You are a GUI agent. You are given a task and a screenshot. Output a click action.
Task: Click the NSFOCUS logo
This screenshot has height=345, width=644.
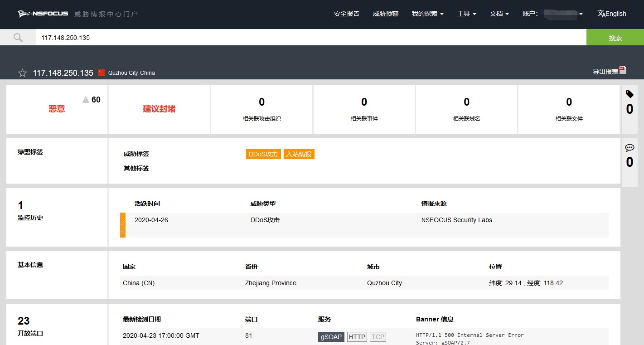[x=43, y=14]
